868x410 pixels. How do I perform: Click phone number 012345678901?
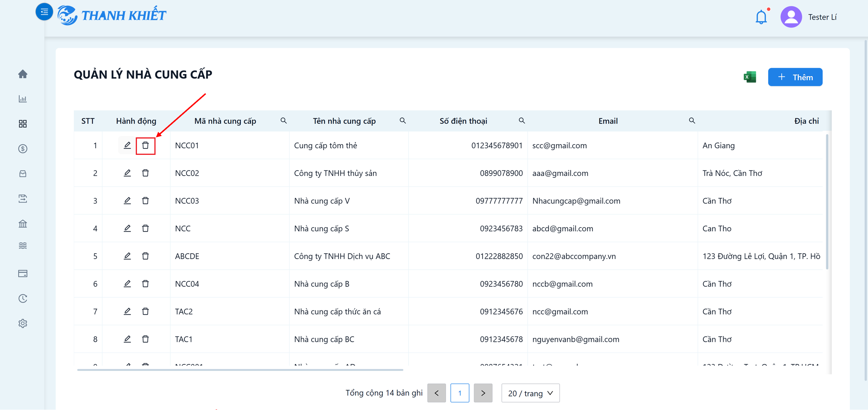coord(497,145)
